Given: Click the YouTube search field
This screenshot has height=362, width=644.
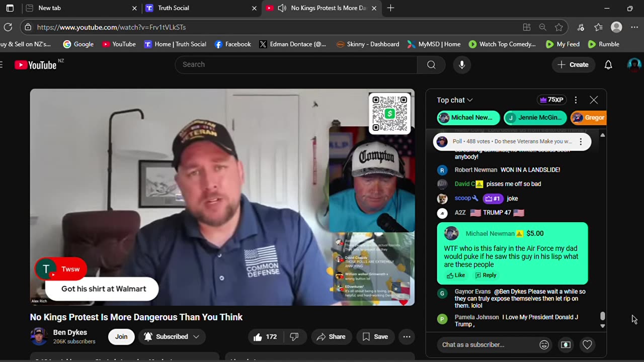Looking at the screenshot, I should [296, 64].
